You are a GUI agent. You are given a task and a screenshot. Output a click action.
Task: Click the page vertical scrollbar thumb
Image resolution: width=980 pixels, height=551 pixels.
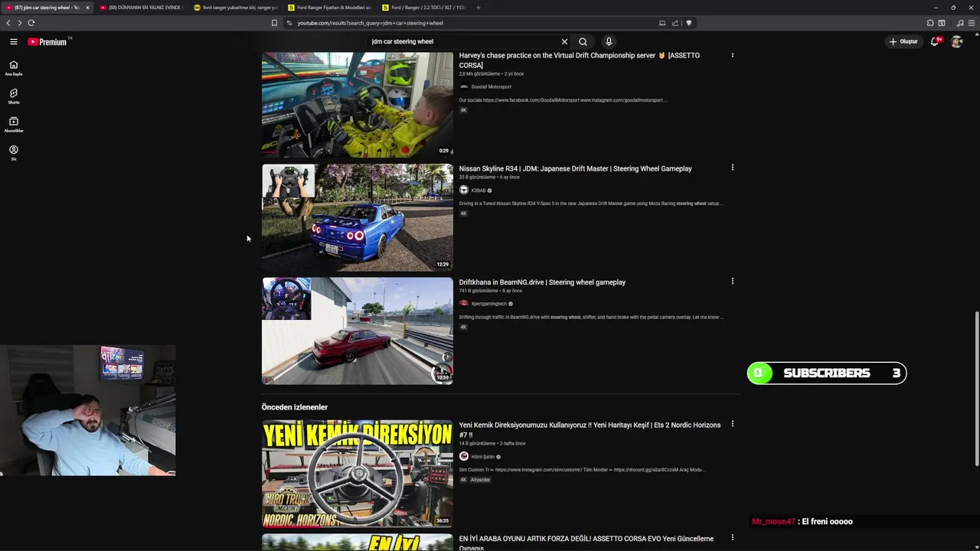(x=976, y=388)
